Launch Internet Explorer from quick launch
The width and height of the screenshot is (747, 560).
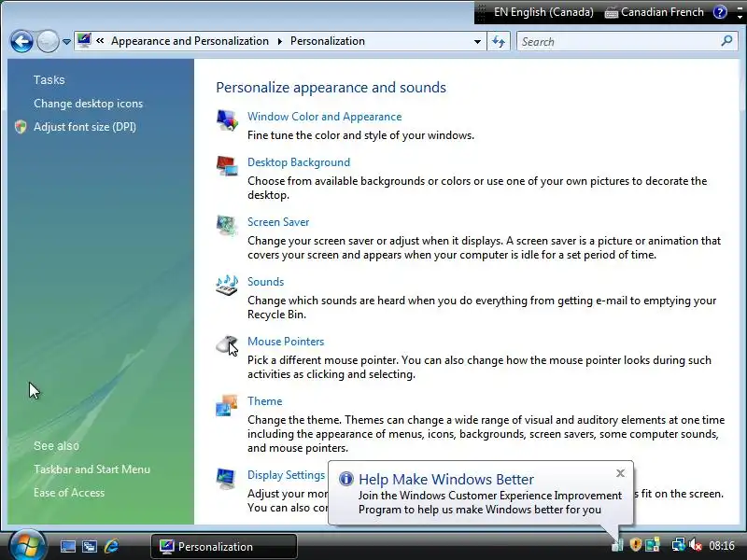click(111, 546)
